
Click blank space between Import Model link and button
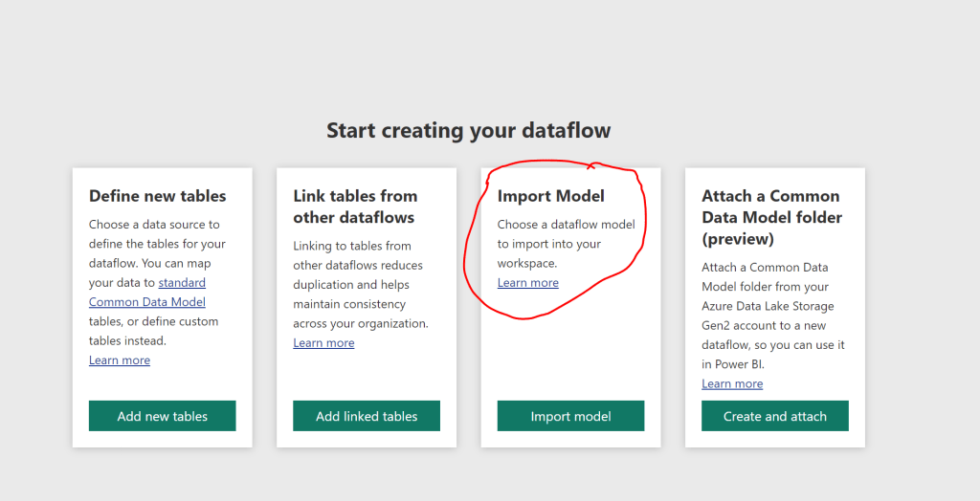pyautogui.click(x=570, y=344)
